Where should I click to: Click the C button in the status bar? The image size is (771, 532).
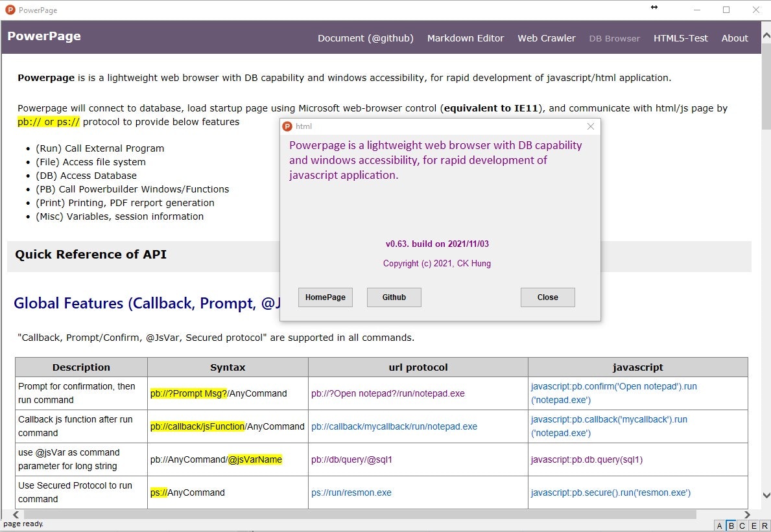742,526
